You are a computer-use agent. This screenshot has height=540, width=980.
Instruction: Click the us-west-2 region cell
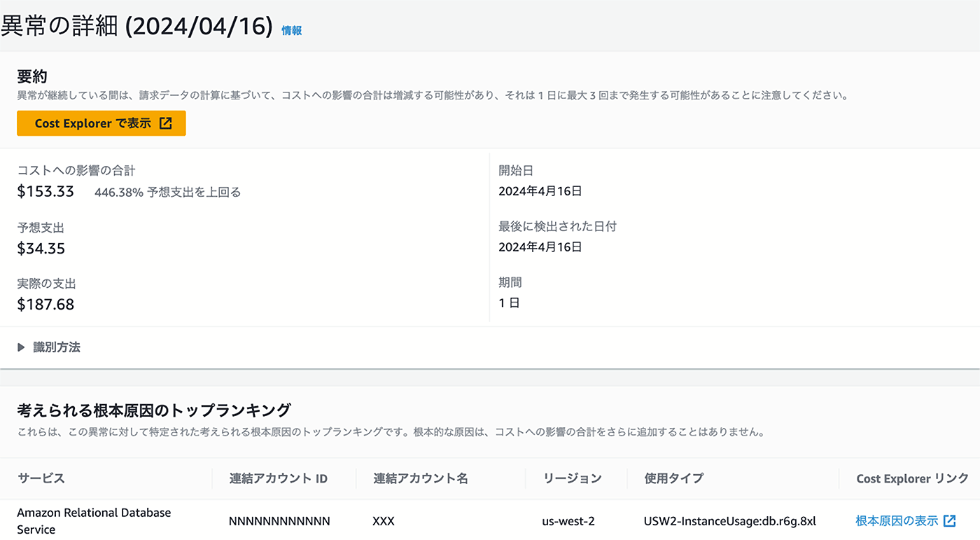pos(568,521)
